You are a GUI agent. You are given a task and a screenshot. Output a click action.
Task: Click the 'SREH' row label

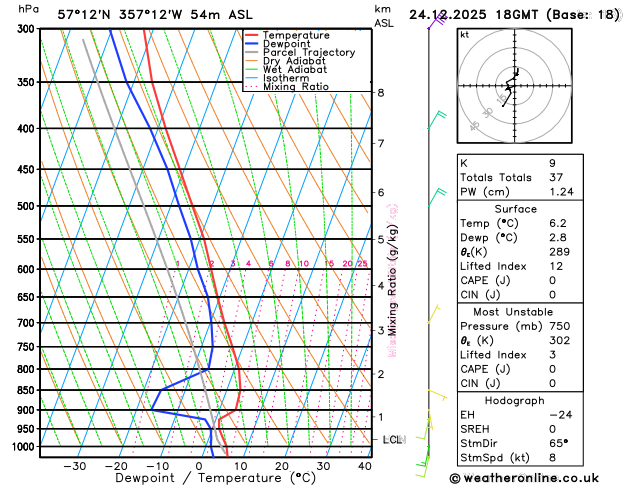tap(475, 429)
